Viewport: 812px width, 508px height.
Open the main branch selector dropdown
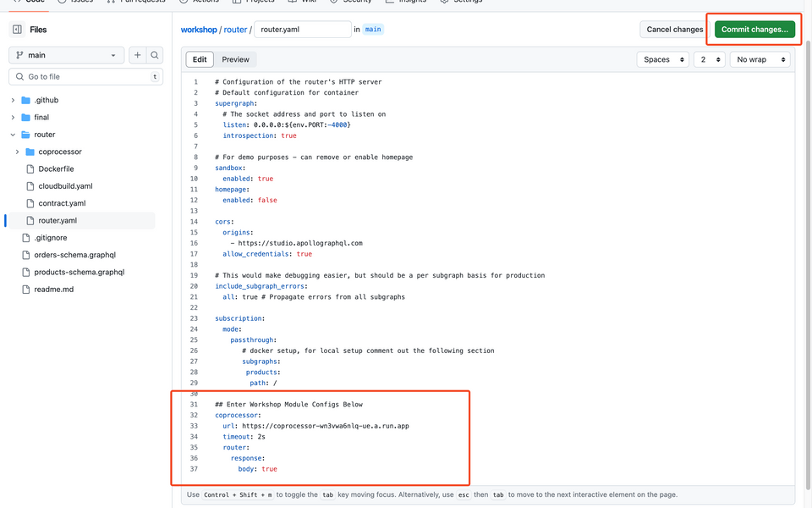[x=66, y=55]
